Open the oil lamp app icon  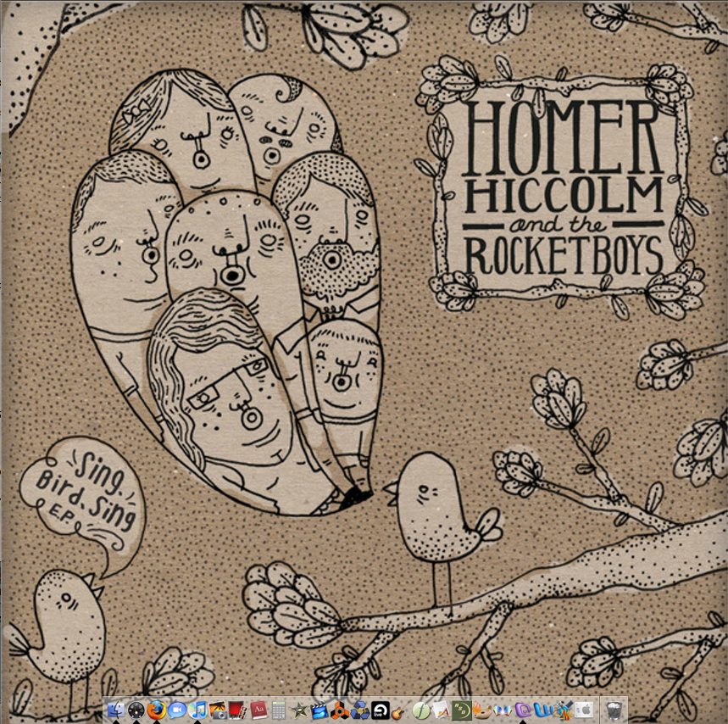coord(482,710)
